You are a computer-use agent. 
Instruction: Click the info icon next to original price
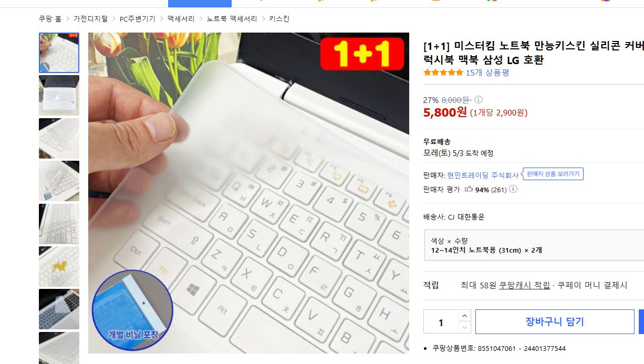479,100
